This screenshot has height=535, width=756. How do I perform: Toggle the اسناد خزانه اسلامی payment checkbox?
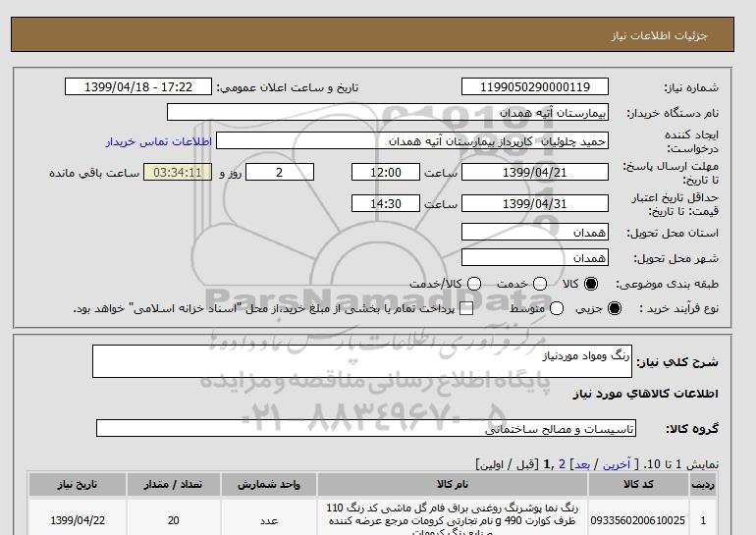pos(466,309)
